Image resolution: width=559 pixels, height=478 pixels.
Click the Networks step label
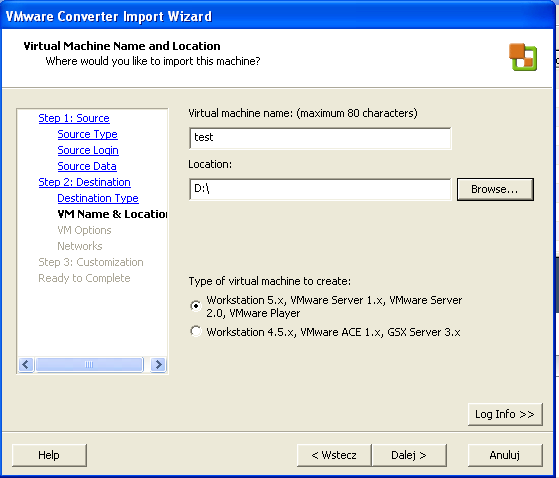pos(80,246)
